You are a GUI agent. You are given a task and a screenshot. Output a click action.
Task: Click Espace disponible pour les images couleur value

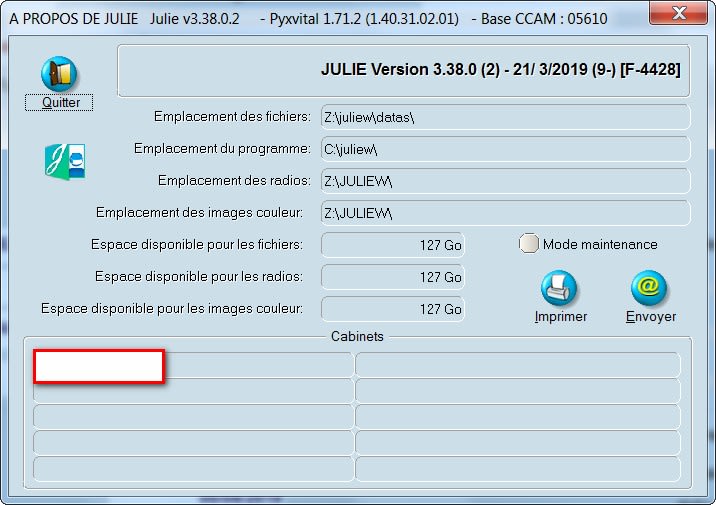click(x=392, y=309)
